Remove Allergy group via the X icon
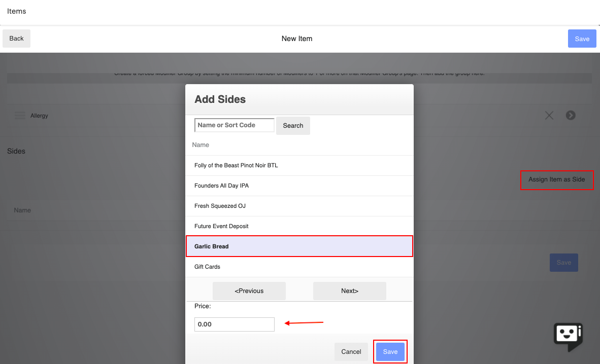Viewport: 600px width, 364px height. pos(549,115)
